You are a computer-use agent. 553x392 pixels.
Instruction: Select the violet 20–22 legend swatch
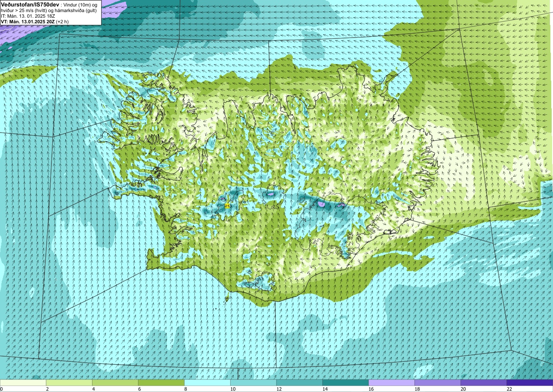pos(484,383)
